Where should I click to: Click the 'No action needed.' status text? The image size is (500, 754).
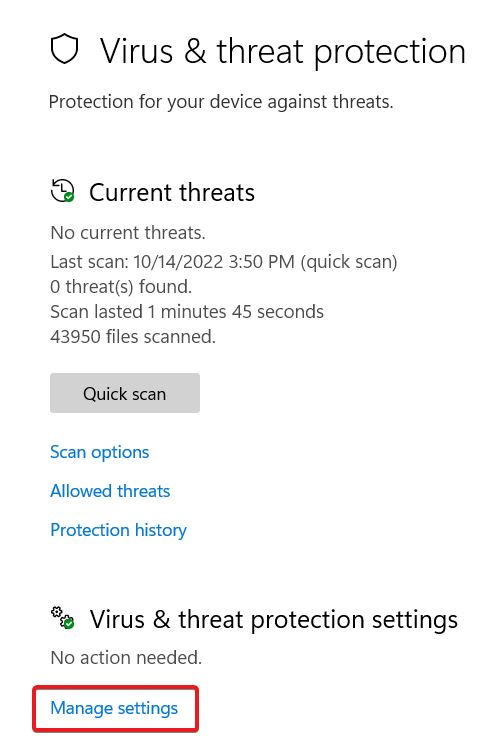(126, 657)
